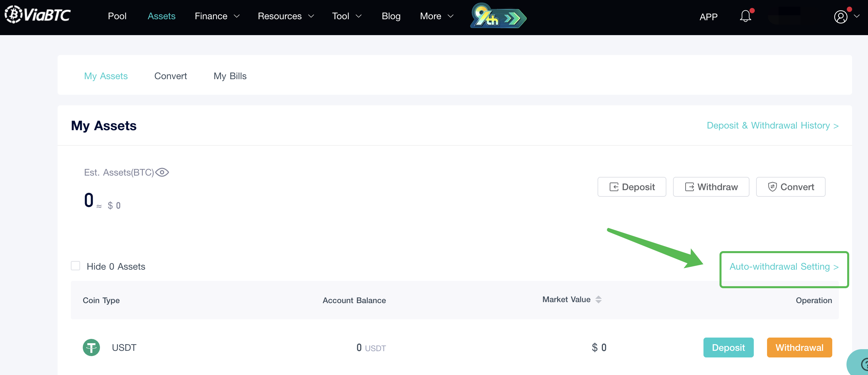
Task: Open the Pool page
Action: (x=117, y=16)
